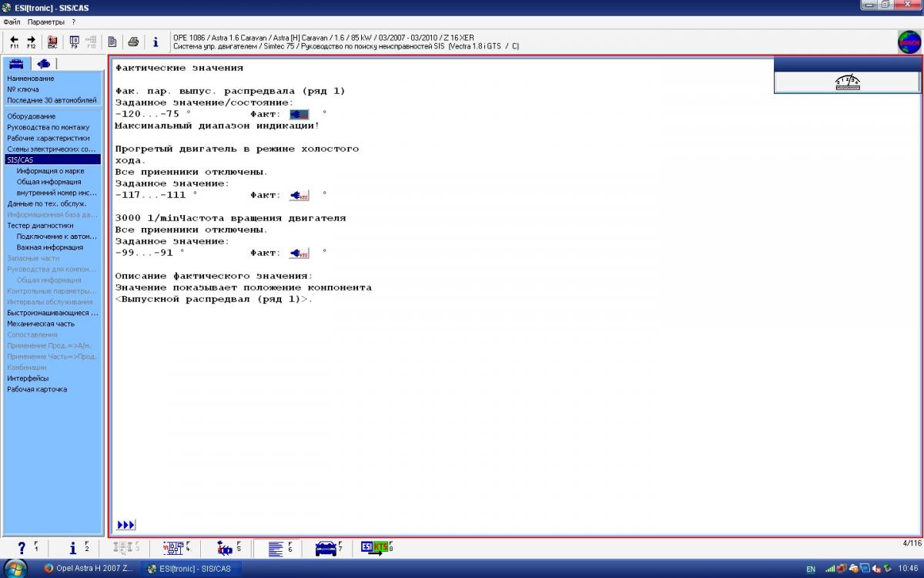Open Рабочая карточка entry
Image resolution: width=924 pixels, height=578 pixels.
pos(37,389)
